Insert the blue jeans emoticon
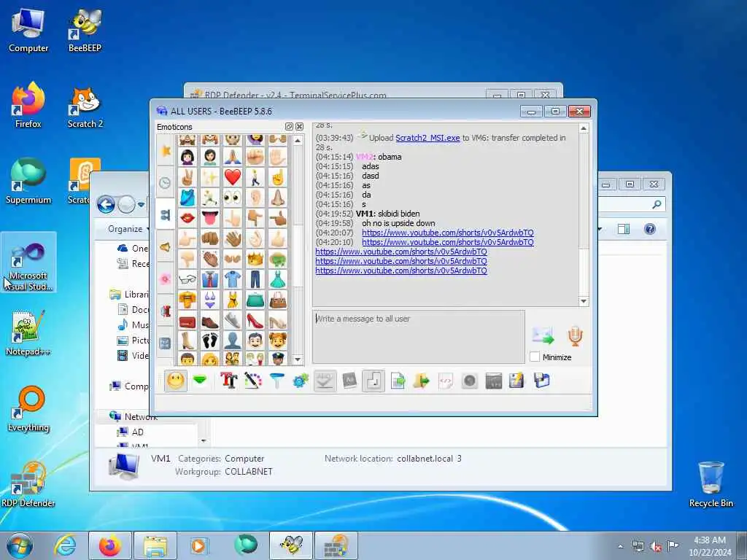Screen dimensions: 747x560 click(255, 279)
